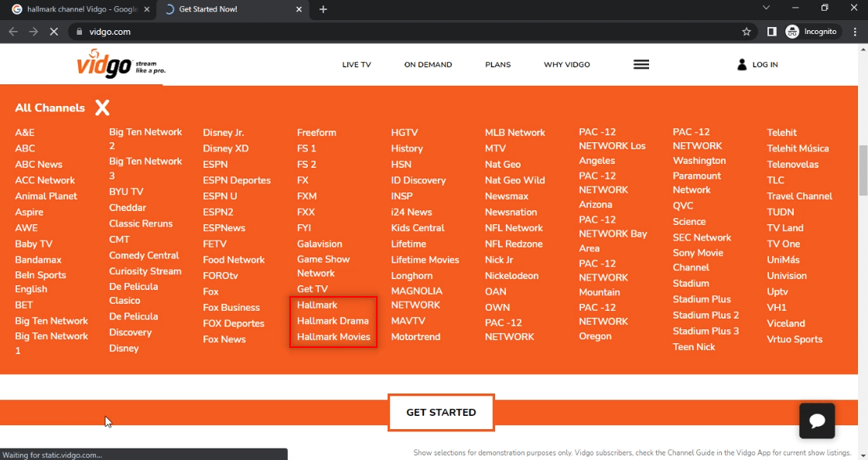The height and width of the screenshot is (460, 868).
Task: Click the Incognito profile indicator
Action: tap(812, 32)
